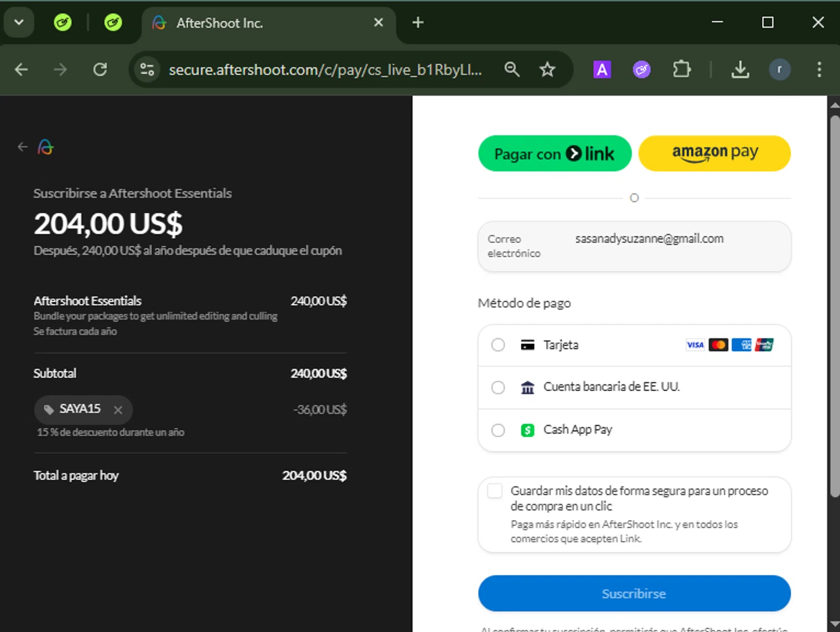Go forward in browser history
This screenshot has width=840, height=632.
coord(60,69)
